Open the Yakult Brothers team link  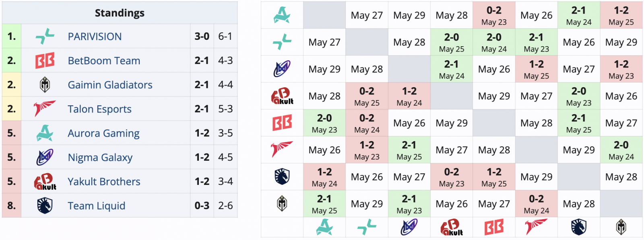pos(104,181)
